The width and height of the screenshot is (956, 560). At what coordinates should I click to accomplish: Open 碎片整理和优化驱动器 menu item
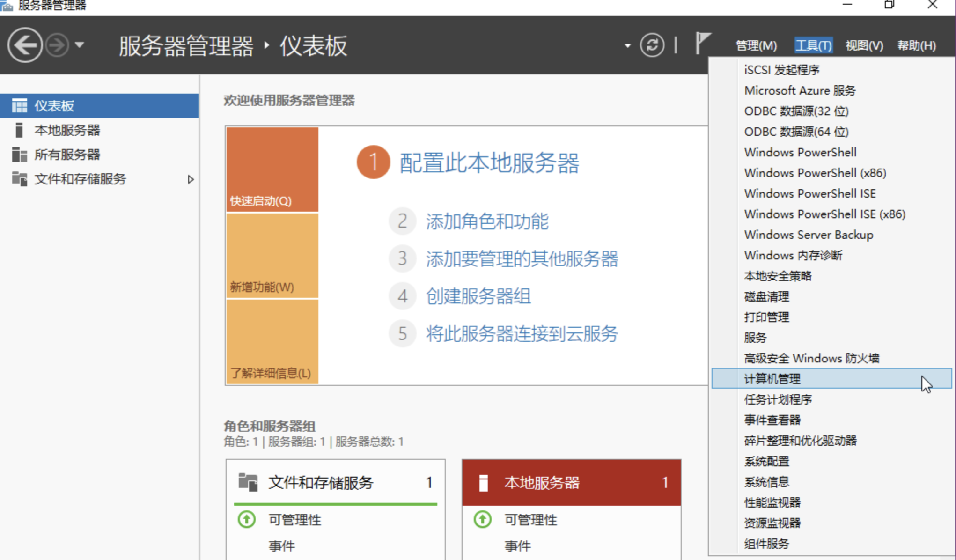click(831, 441)
